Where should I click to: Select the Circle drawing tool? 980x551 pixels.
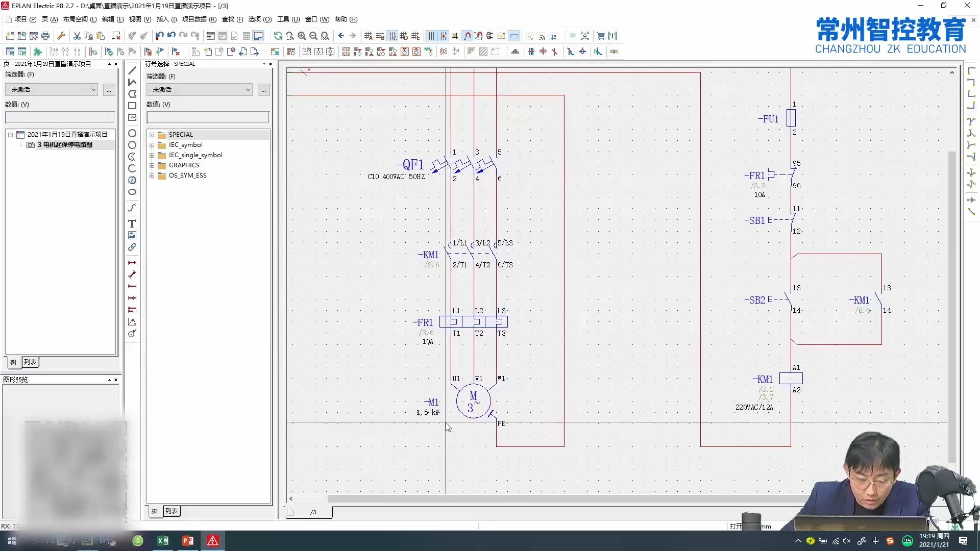coord(132,133)
